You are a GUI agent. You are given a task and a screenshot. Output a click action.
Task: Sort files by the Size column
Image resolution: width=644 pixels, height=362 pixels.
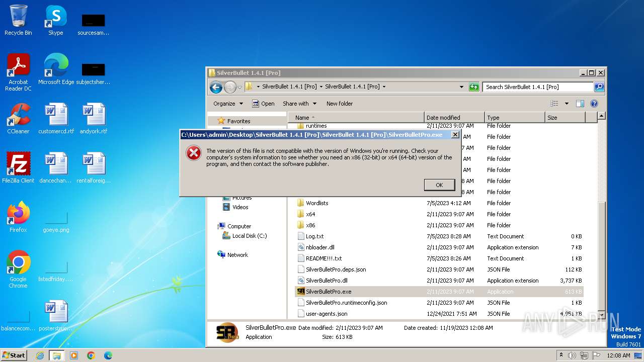click(x=565, y=118)
